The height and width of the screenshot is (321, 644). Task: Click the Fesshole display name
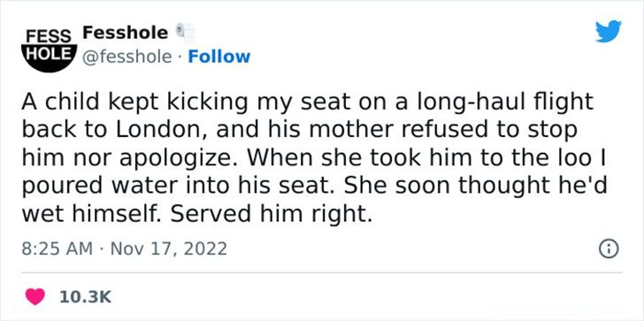tap(126, 33)
